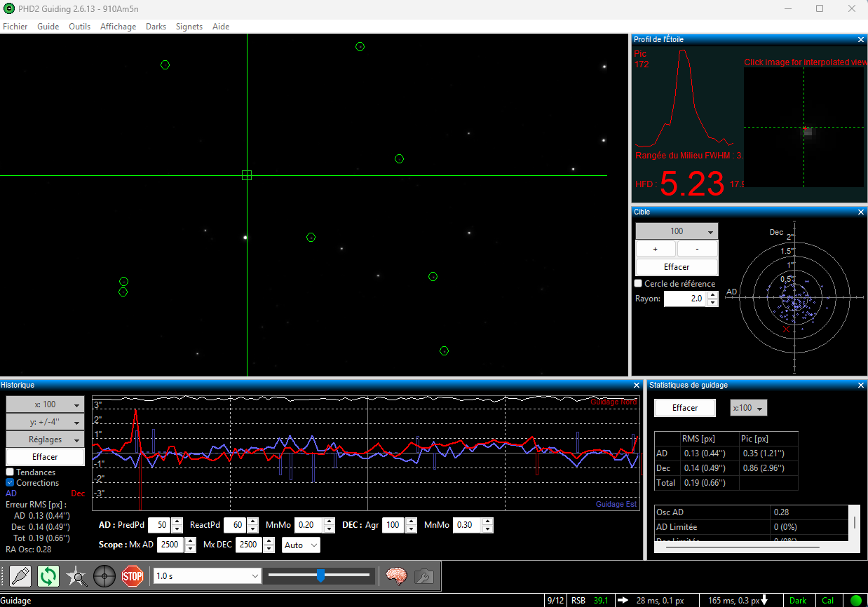The image size is (868, 607).
Task: Stop guiding with the red STOP icon
Action: [x=133, y=576]
